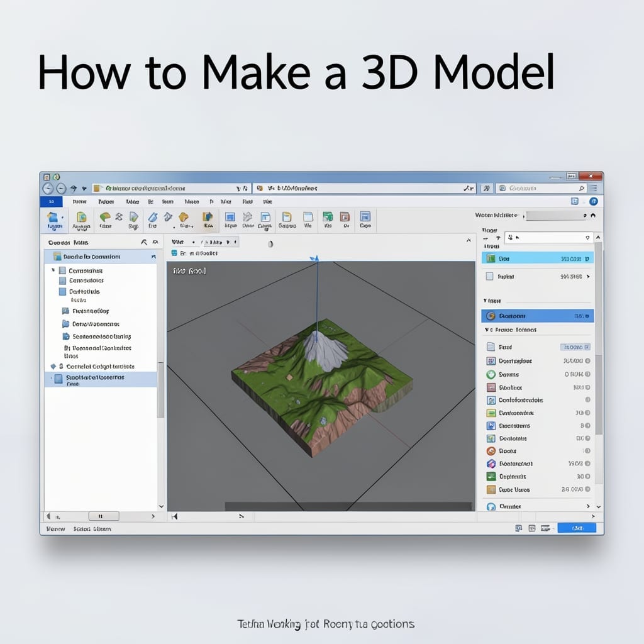Click the monitor icon in the status bar
Image resolution: width=644 pixels, height=644 pixels.
click(x=519, y=528)
